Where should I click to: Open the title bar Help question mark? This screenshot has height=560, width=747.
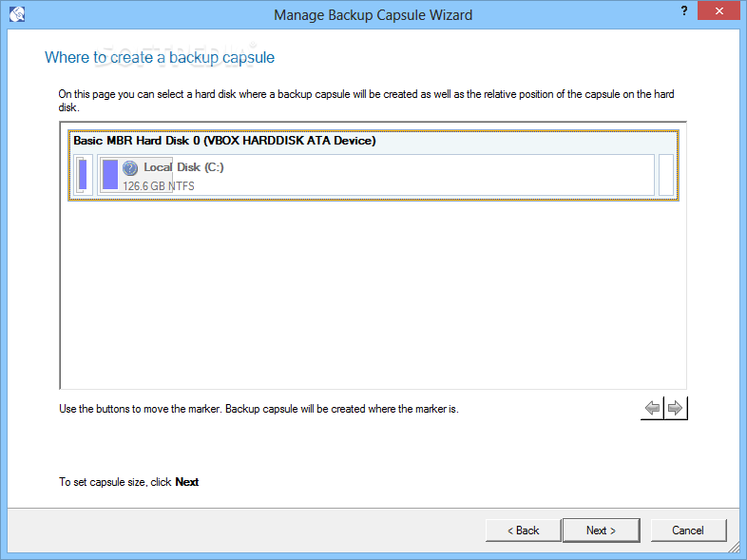click(685, 11)
